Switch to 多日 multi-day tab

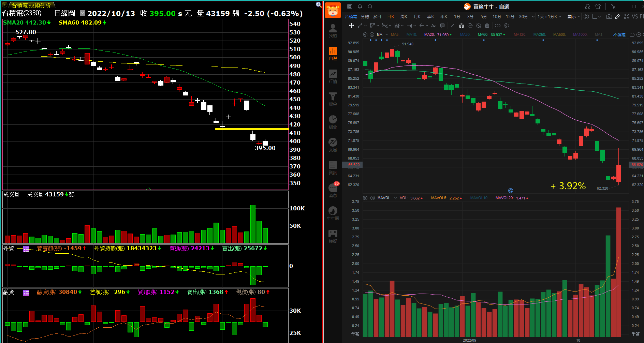tap(377, 16)
